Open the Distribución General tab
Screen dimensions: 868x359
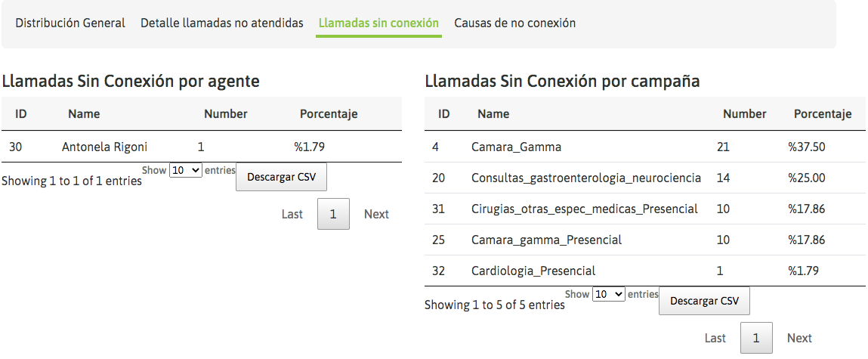70,23
